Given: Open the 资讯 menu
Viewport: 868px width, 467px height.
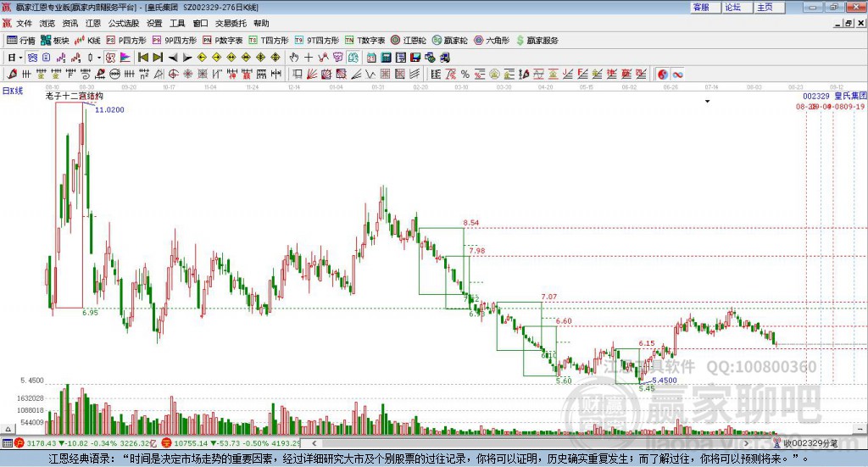Looking at the screenshot, I should [70, 23].
